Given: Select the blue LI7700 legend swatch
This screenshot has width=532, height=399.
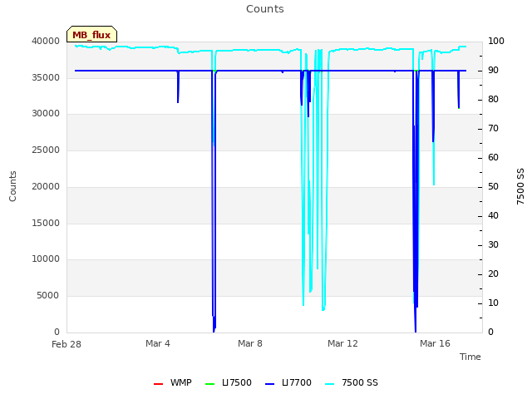Looking at the screenshot, I should (269, 384).
